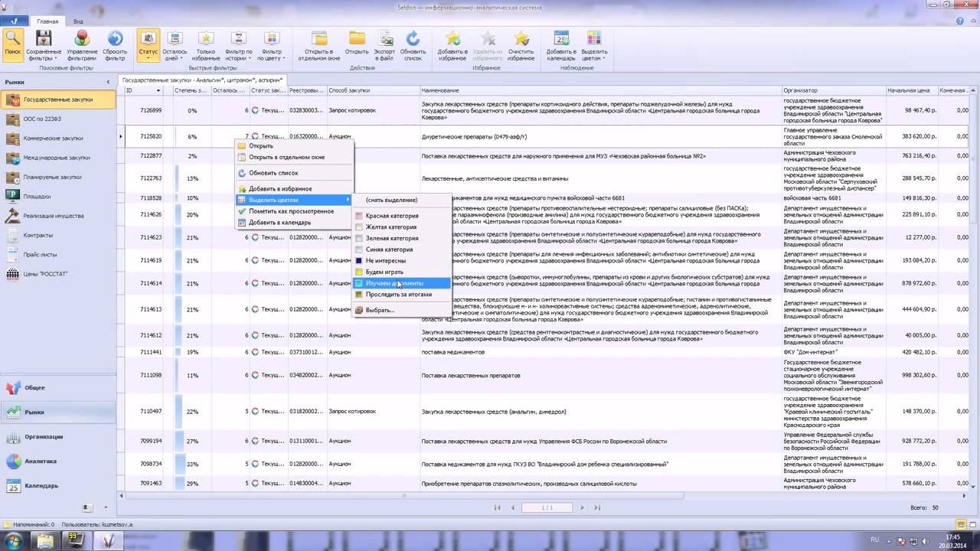Image resolution: width=980 pixels, height=551 pixels.
Task: Pick the Проследить за итогами category
Action: (401, 295)
